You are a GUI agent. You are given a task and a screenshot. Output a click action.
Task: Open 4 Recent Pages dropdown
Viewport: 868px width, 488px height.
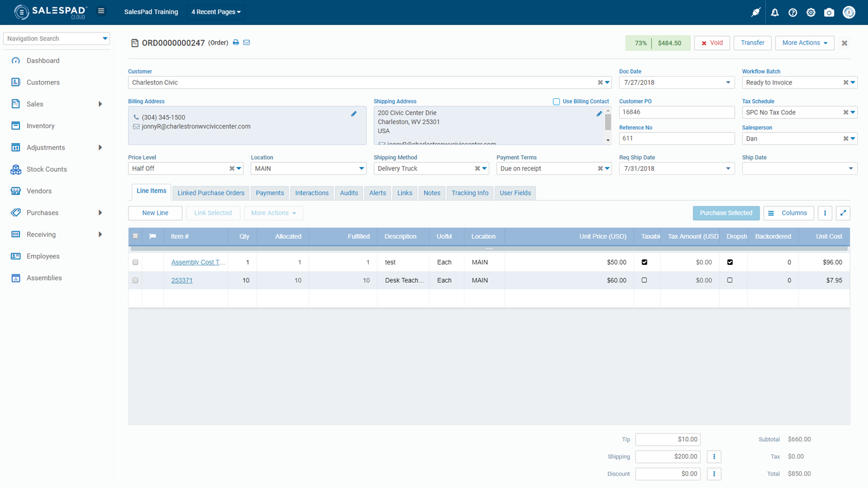[x=216, y=12]
